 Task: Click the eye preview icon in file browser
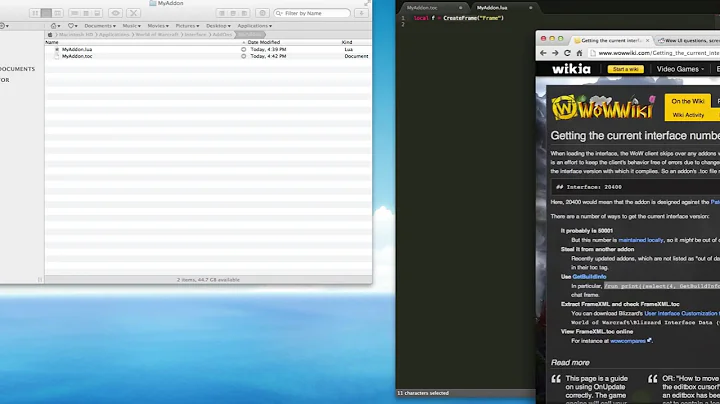pos(116,13)
